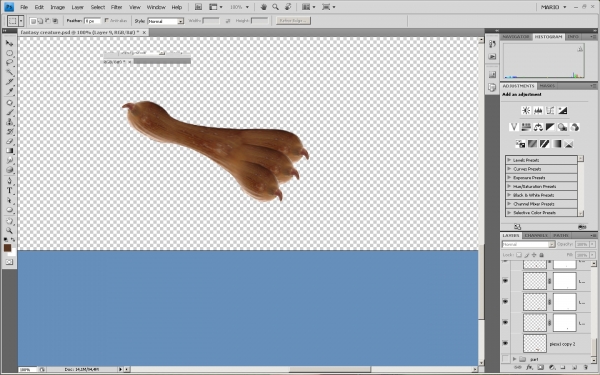Open the Image menu
The width and height of the screenshot is (600, 375).
[x=57, y=7]
